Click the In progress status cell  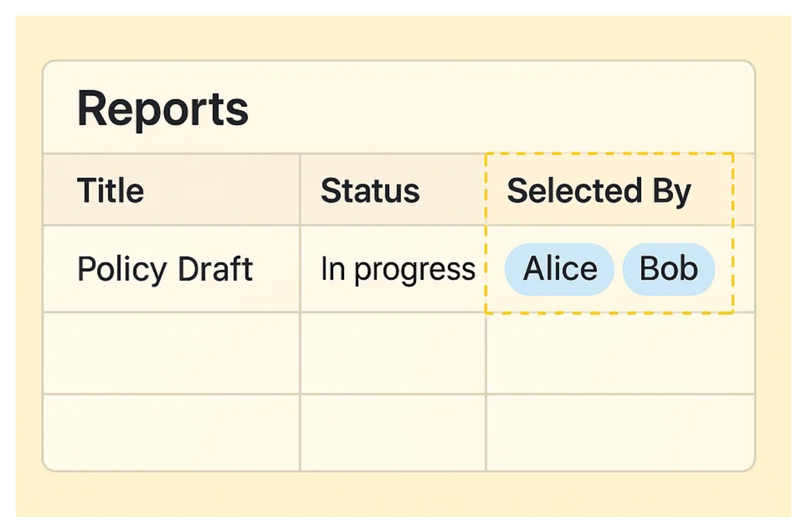point(398,269)
